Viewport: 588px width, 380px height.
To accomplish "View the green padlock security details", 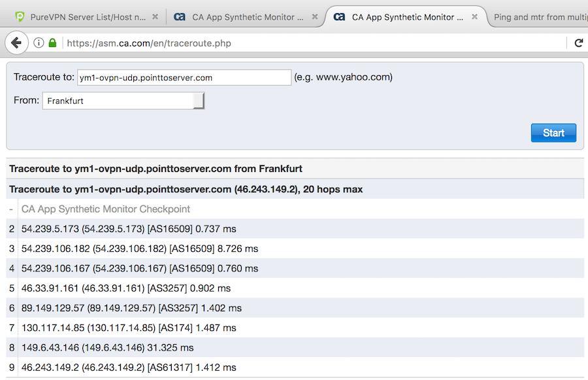I will tap(52, 43).
